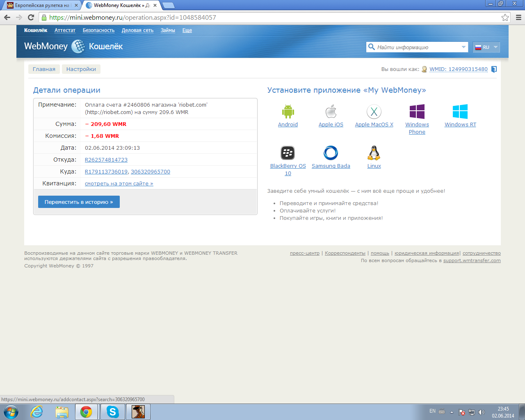Open Windows Explorer from taskbar
The height and width of the screenshot is (420, 525).
pyautogui.click(x=62, y=412)
